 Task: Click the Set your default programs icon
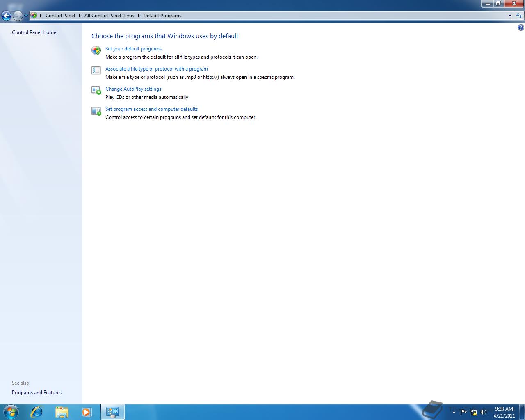pos(96,50)
